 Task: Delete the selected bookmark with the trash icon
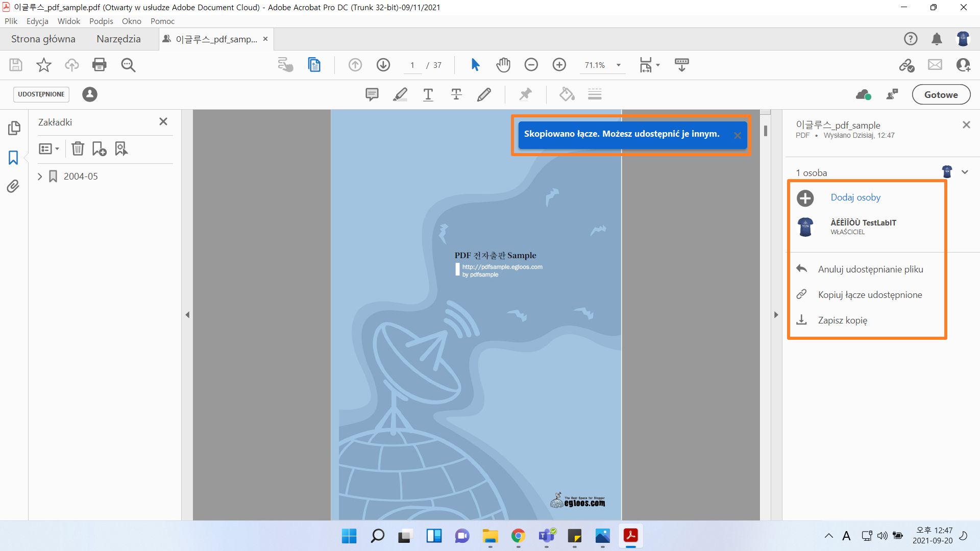[x=78, y=148]
